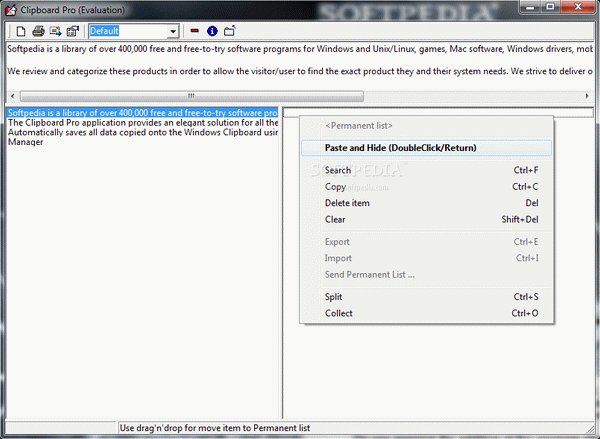Image resolution: width=600 pixels, height=439 pixels.
Task: Click the greyed Import menu entry
Action: (x=426, y=258)
